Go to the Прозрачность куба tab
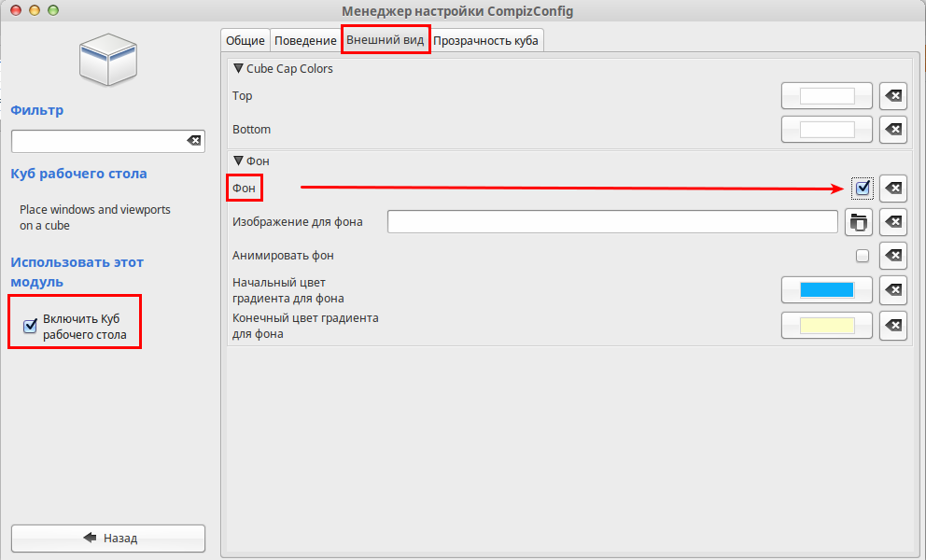This screenshot has height=560, width=926. pos(485,41)
